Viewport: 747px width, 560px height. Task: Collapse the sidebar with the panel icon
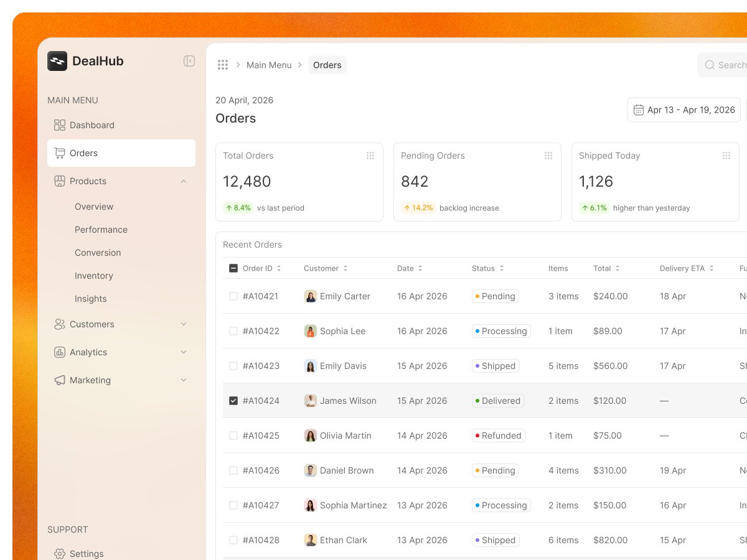point(189,61)
